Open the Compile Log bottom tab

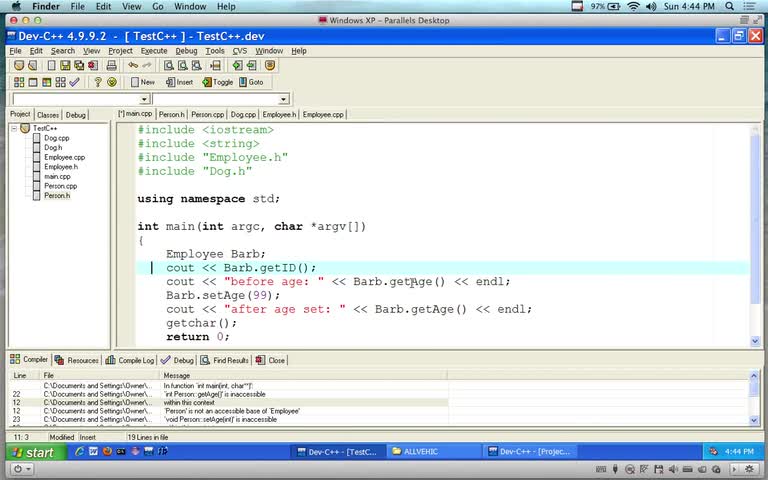(130, 360)
